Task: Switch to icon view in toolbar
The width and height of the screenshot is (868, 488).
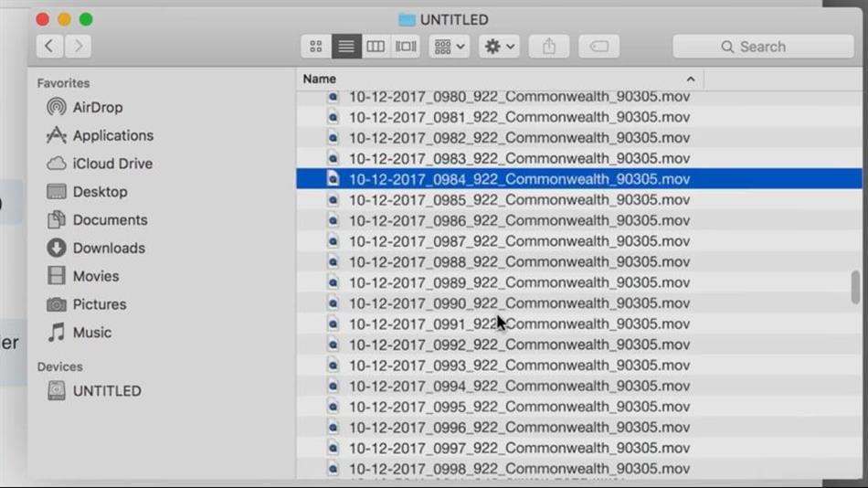Action: tap(316, 47)
